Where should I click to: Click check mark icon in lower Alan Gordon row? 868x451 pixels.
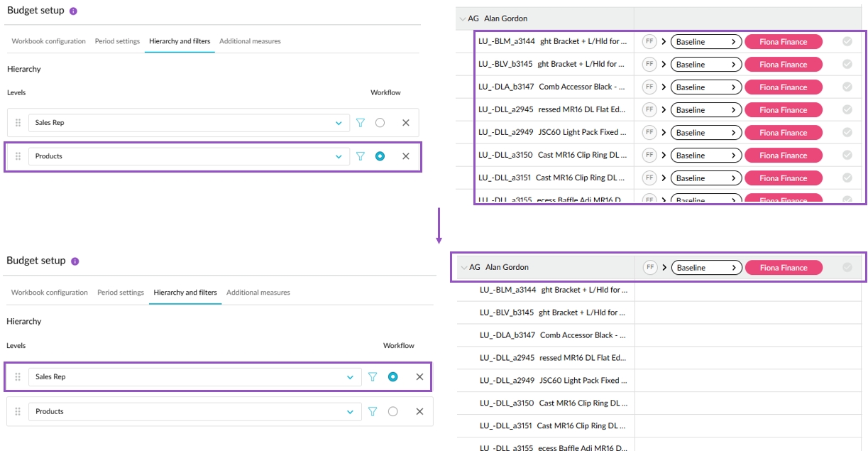coord(847,268)
